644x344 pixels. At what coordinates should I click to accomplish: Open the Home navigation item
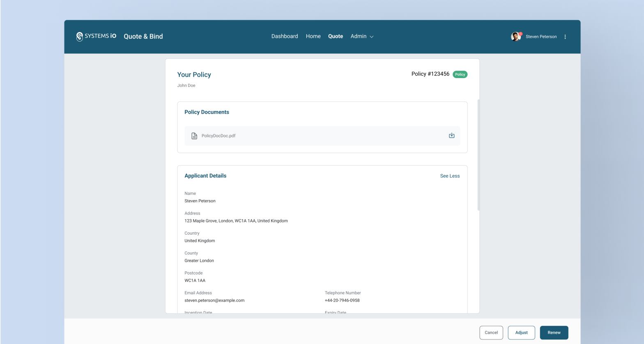313,36
